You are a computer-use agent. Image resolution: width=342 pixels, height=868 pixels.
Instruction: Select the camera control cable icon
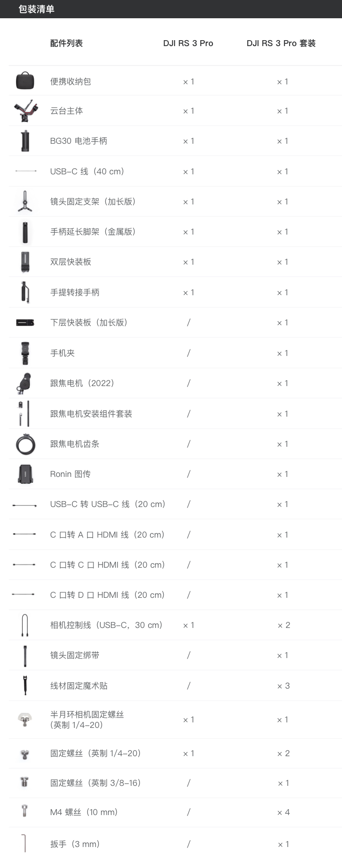pos(25,625)
